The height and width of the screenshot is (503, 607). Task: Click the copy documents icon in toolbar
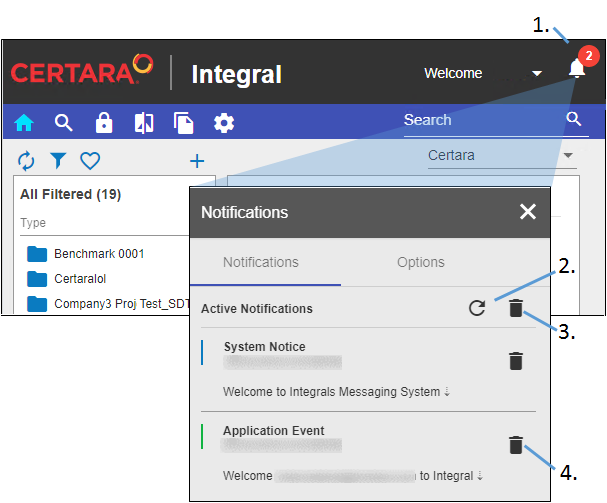183,123
